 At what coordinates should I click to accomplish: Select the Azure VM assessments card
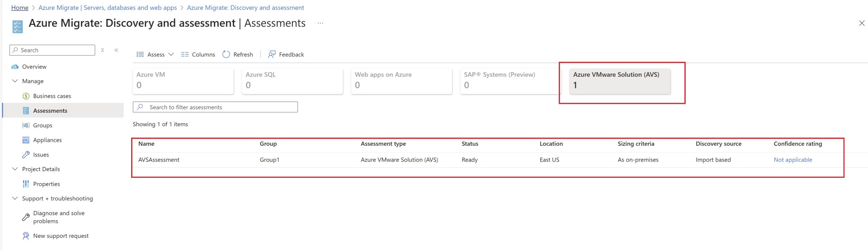point(183,81)
